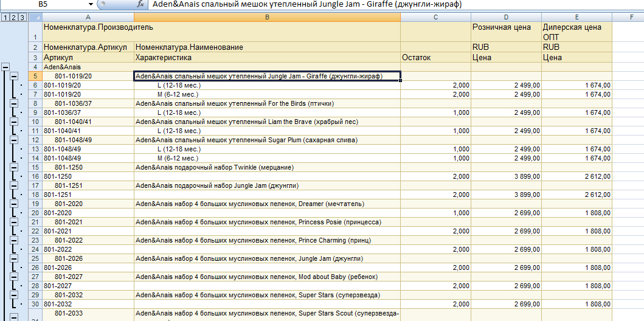The height and width of the screenshot is (321, 644).
Task: Collapse the outline group at row 10
Action: tap(13, 122)
